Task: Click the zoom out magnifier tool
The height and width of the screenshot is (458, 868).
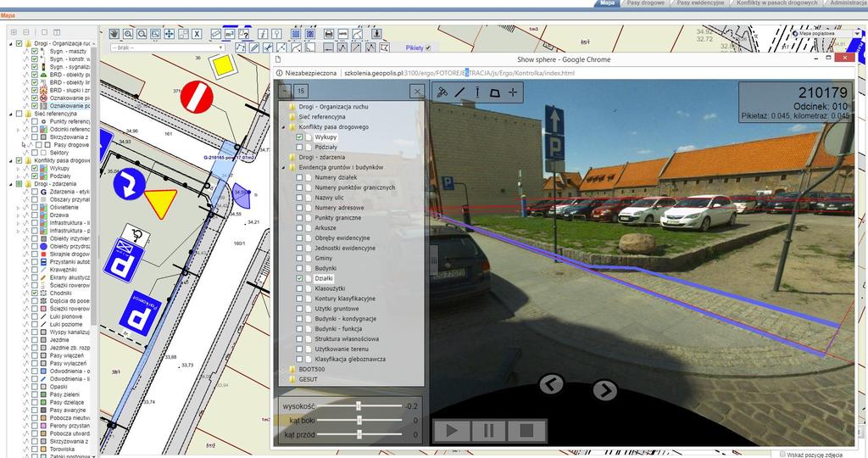Action: coord(142,34)
